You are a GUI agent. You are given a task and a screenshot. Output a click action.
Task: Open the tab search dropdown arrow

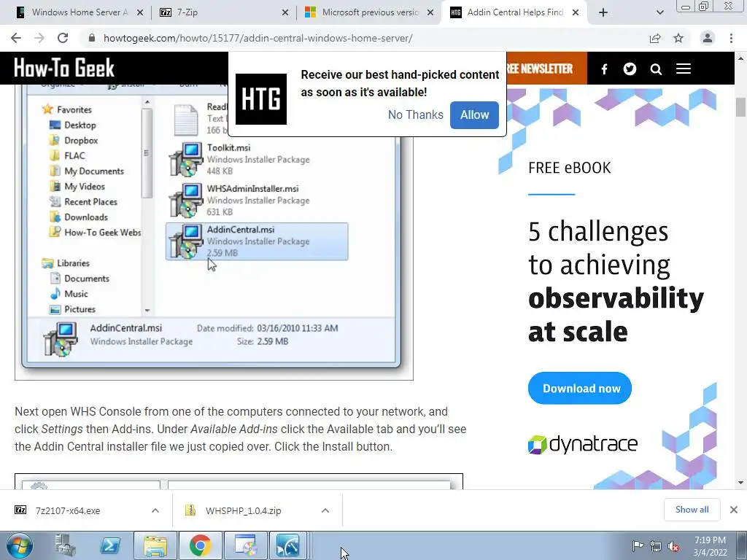[x=659, y=12]
